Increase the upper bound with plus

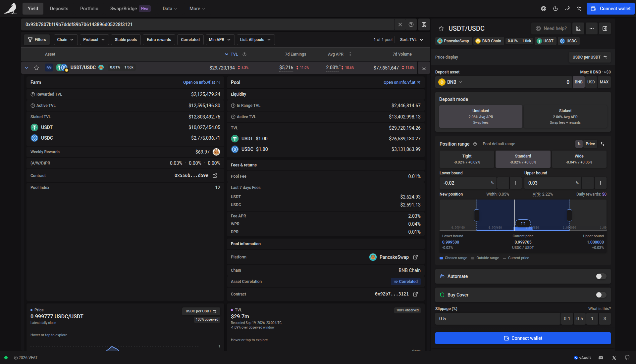(x=601, y=183)
